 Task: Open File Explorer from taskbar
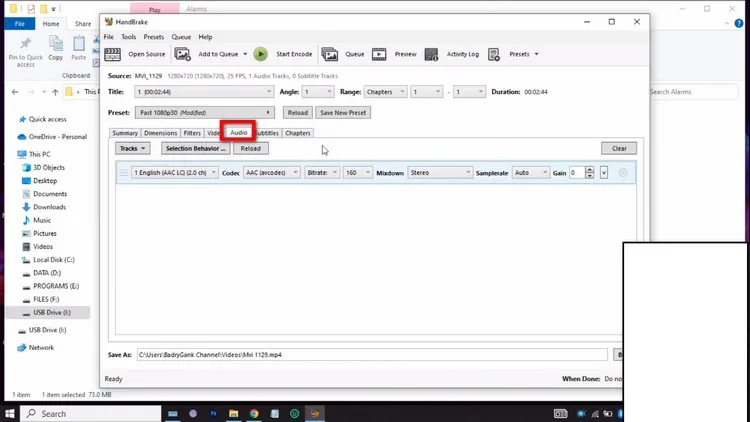point(233,413)
